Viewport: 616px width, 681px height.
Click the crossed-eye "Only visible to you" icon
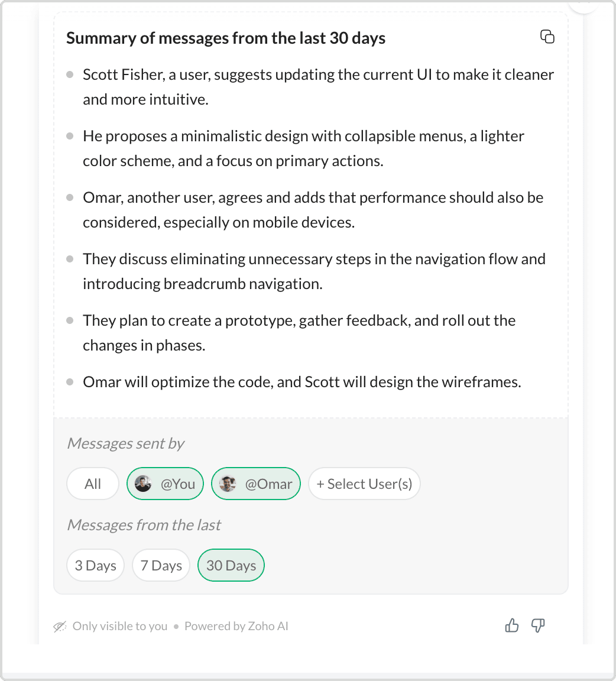click(60, 627)
